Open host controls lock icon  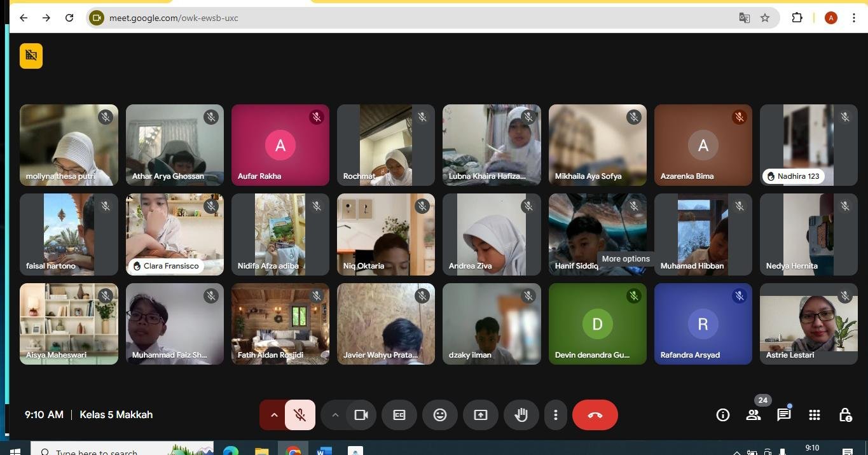pyautogui.click(x=844, y=415)
